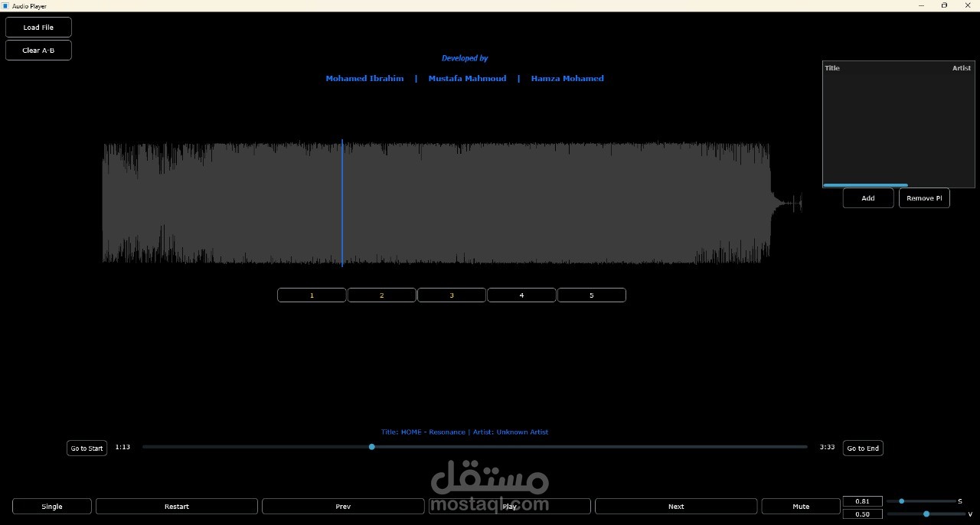Remove the playlist with Remove Pl
This screenshot has width=980, height=525.
(923, 197)
